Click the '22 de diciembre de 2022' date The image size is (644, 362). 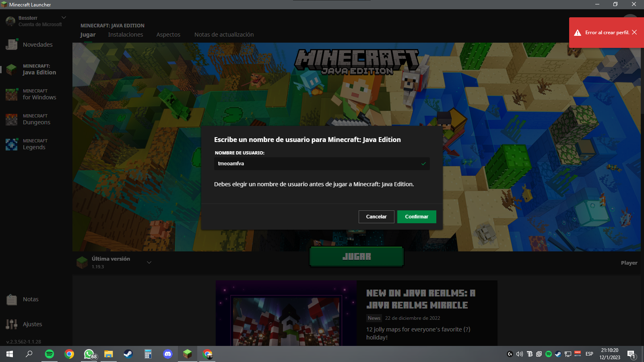coord(413,318)
